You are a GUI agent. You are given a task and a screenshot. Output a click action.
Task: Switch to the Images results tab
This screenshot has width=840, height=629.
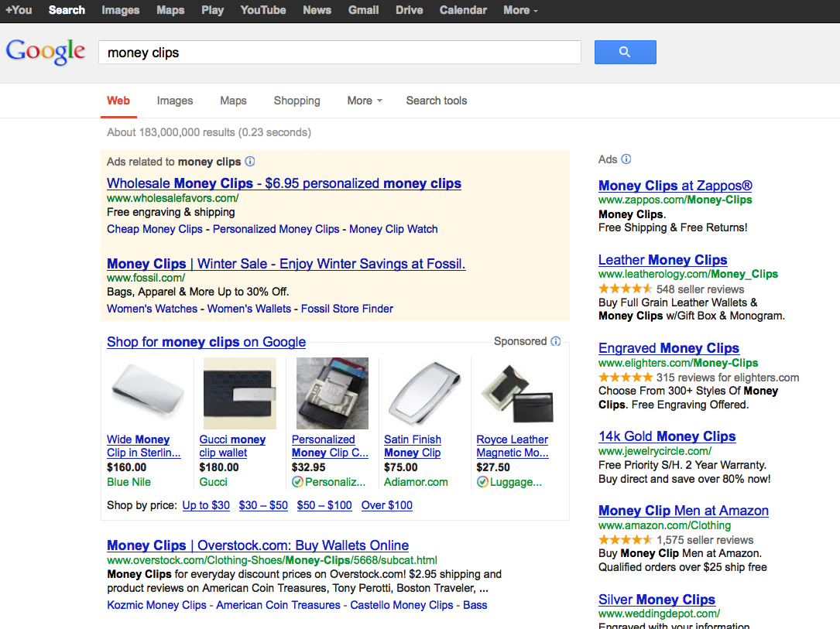click(x=175, y=101)
